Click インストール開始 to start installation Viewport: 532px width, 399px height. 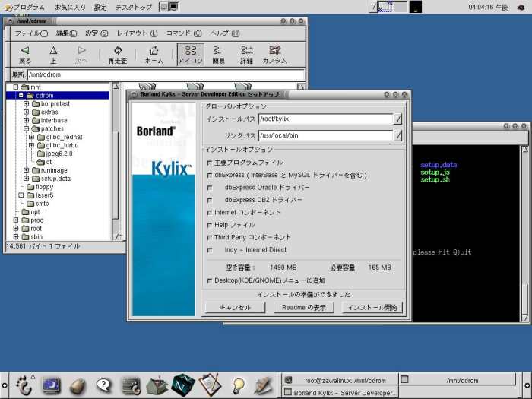(x=372, y=307)
